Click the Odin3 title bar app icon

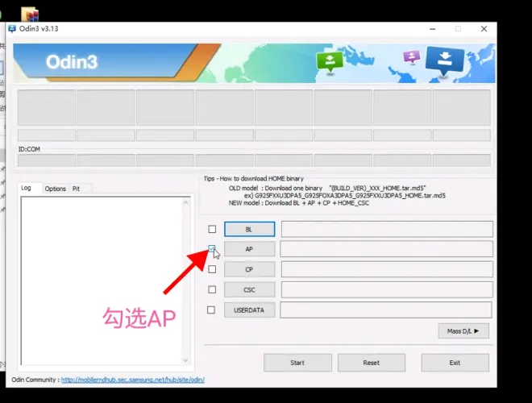(x=12, y=29)
